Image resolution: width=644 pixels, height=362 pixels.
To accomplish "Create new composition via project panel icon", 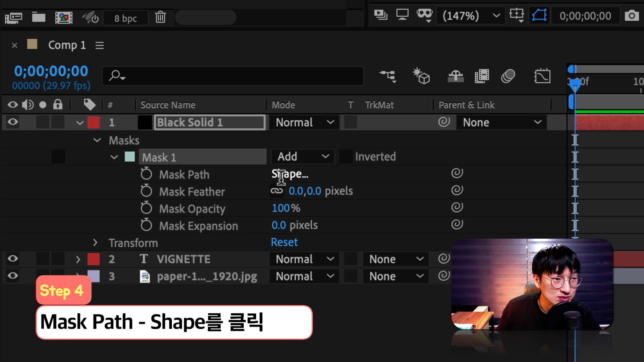I will pos(64,17).
